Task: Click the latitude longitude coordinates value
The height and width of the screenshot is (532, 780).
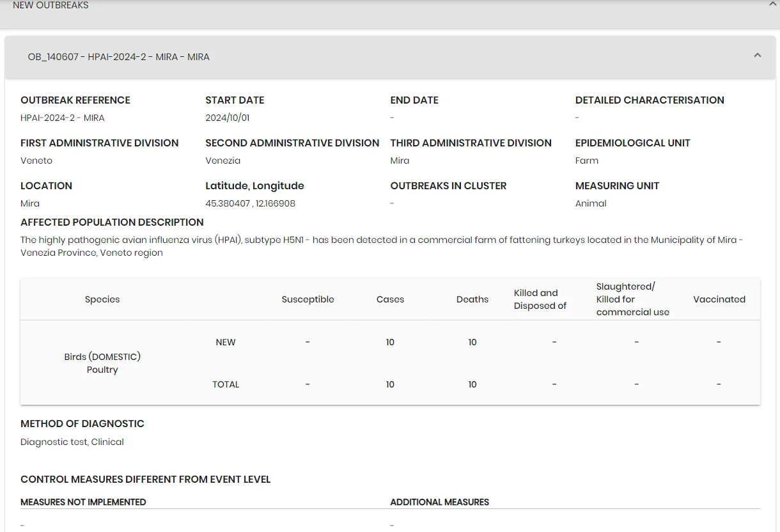Action: (x=250, y=203)
